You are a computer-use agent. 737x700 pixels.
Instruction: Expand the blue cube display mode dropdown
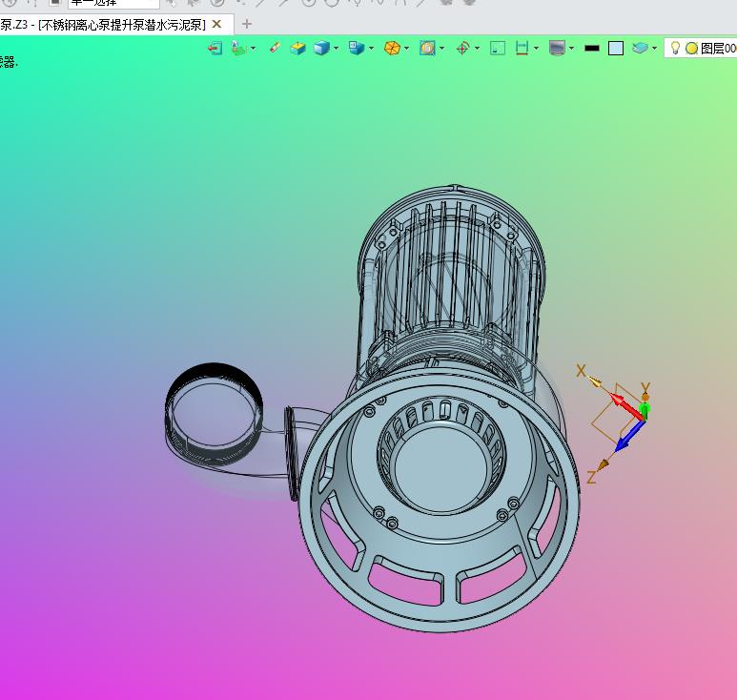pos(336,48)
